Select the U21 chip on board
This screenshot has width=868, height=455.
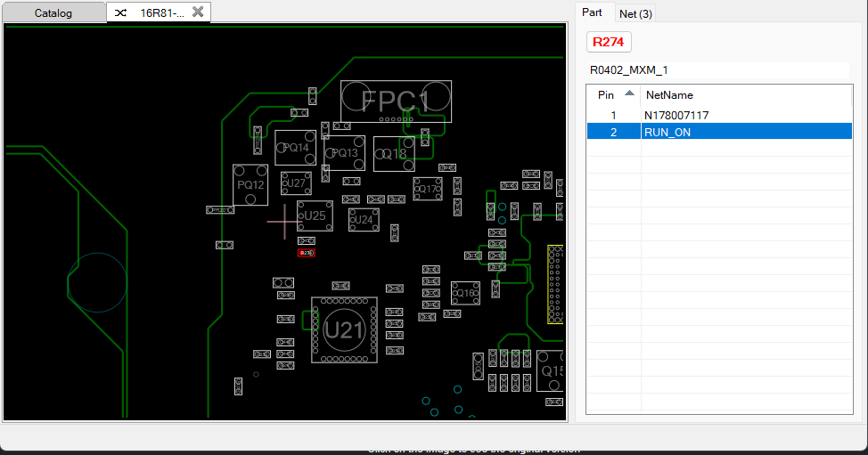point(343,330)
